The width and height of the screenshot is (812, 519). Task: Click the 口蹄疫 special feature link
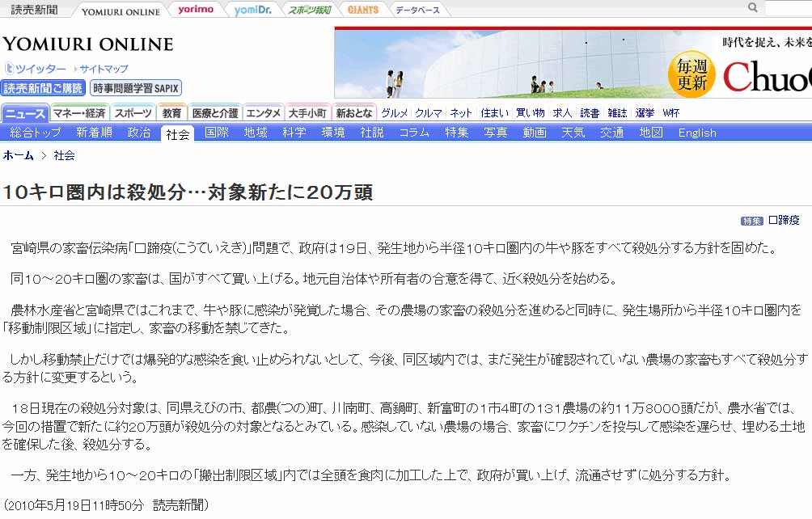pyautogui.click(x=784, y=220)
